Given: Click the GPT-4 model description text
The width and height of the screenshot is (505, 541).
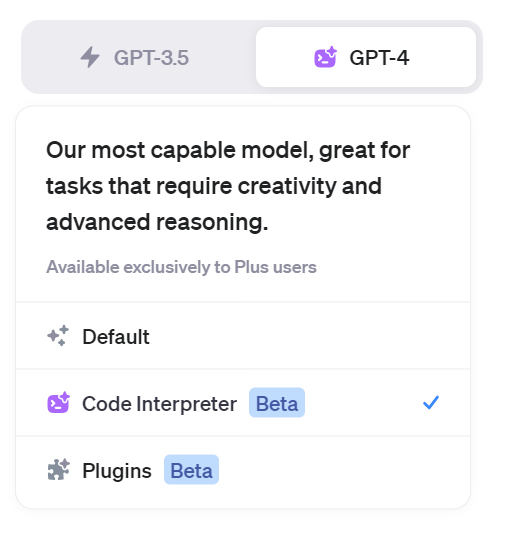Looking at the screenshot, I should (228, 186).
